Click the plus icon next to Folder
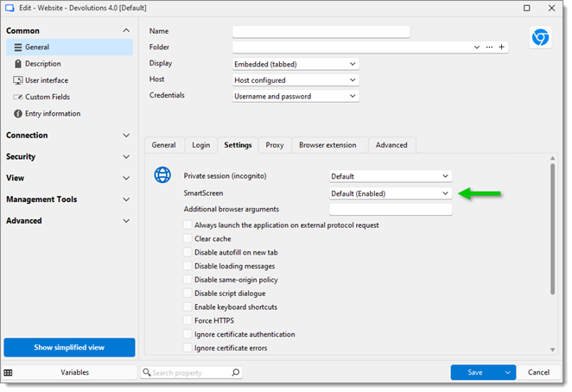 coord(501,47)
